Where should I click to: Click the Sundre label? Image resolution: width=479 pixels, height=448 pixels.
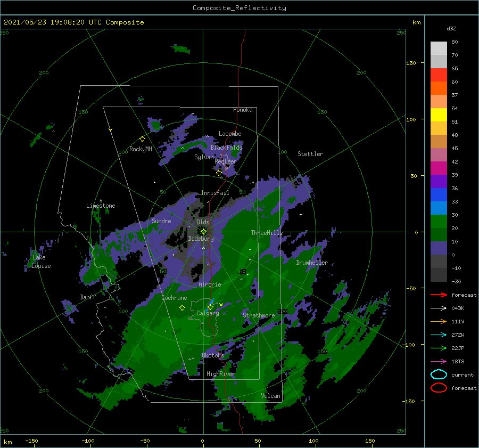coord(161,221)
